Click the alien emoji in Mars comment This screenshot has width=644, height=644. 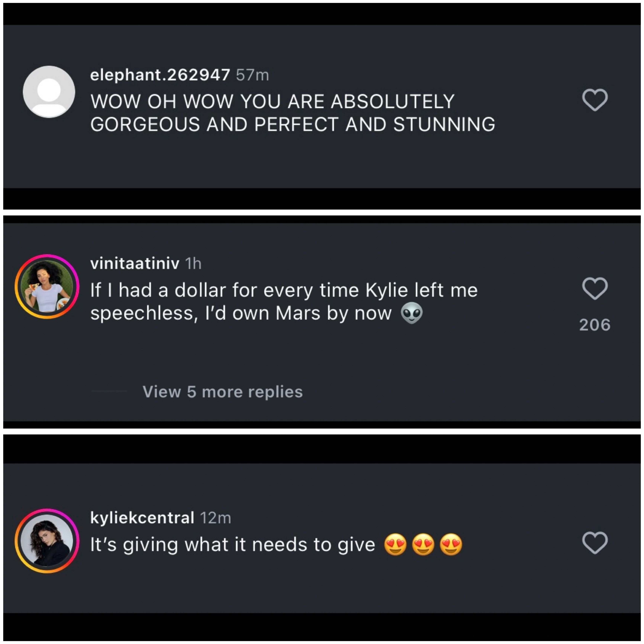click(412, 313)
